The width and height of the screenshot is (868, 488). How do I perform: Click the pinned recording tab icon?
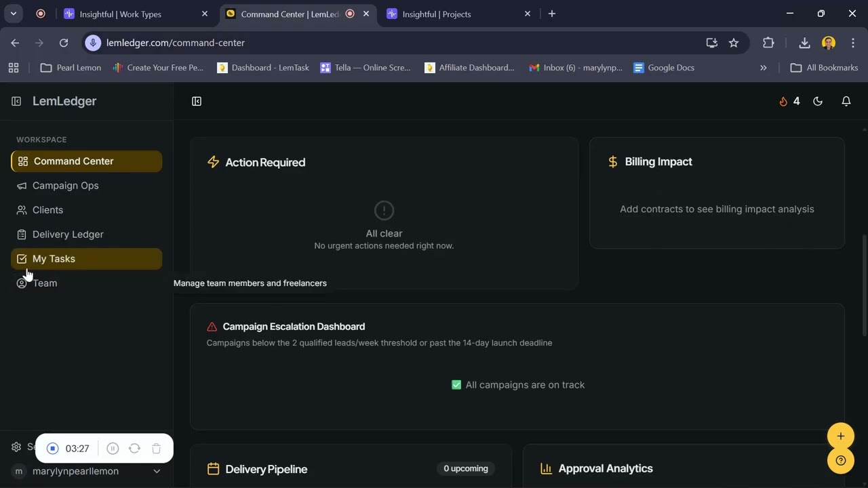[x=41, y=14]
